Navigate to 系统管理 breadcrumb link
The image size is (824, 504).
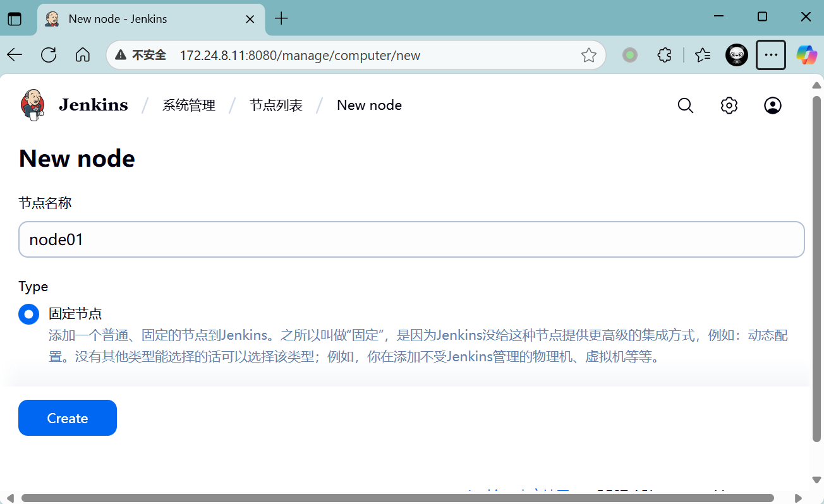click(x=189, y=105)
